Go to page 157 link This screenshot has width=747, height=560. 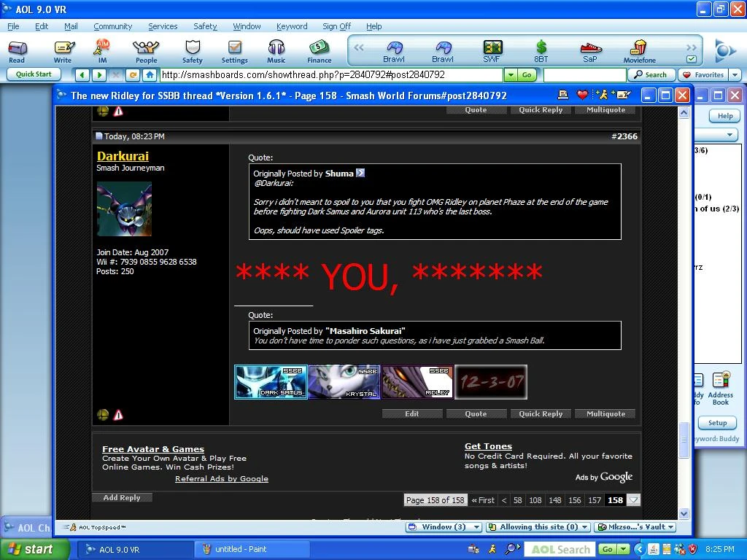pyautogui.click(x=595, y=500)
